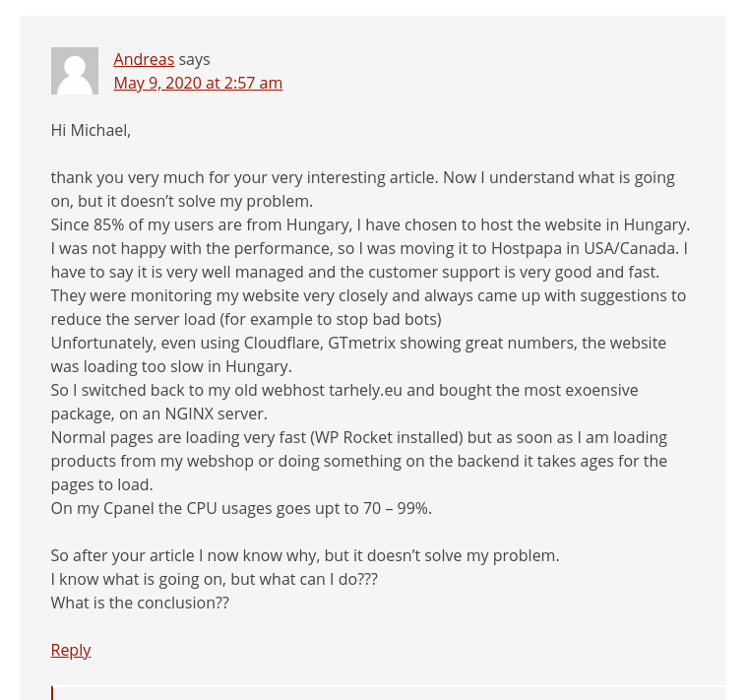Screen dimensions: 747x700
Task: Open the May 9, 2020 comment permalink
Action: click(198, 83)
